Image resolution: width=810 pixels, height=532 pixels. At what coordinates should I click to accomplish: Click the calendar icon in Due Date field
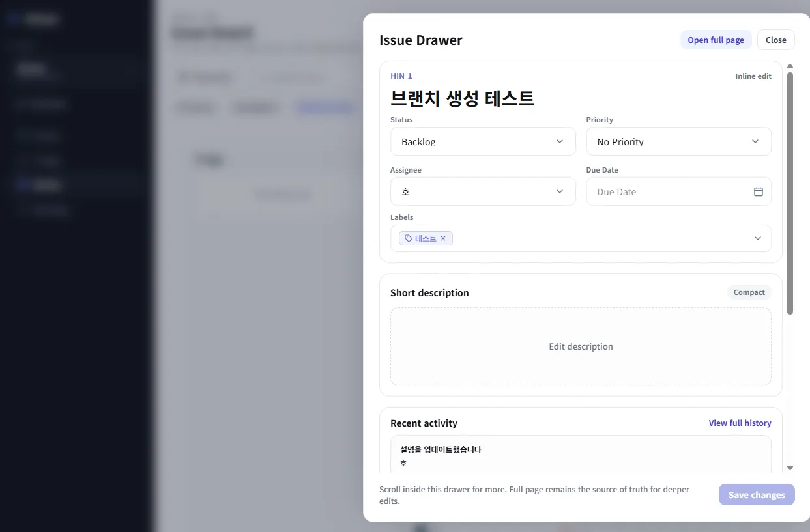759,191
